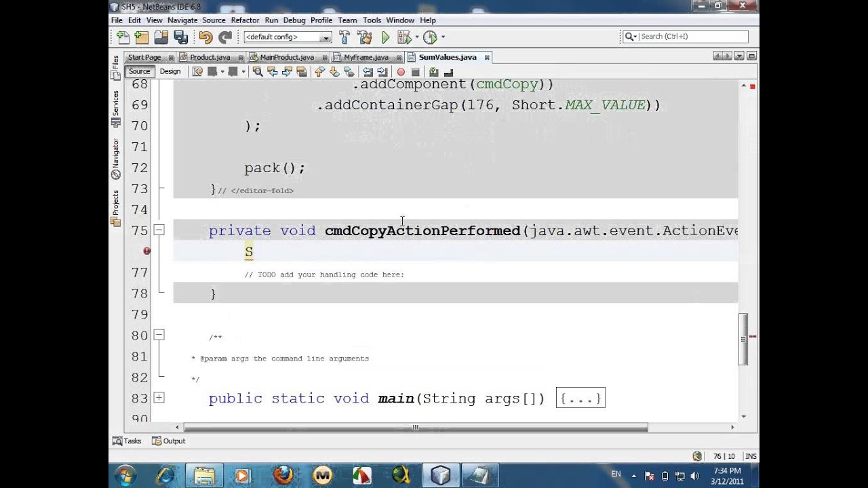Image resolution: width=868 pixels, height=488 pixels.
Task: Switch editor to Source view
Action: [x=140, y=71]
